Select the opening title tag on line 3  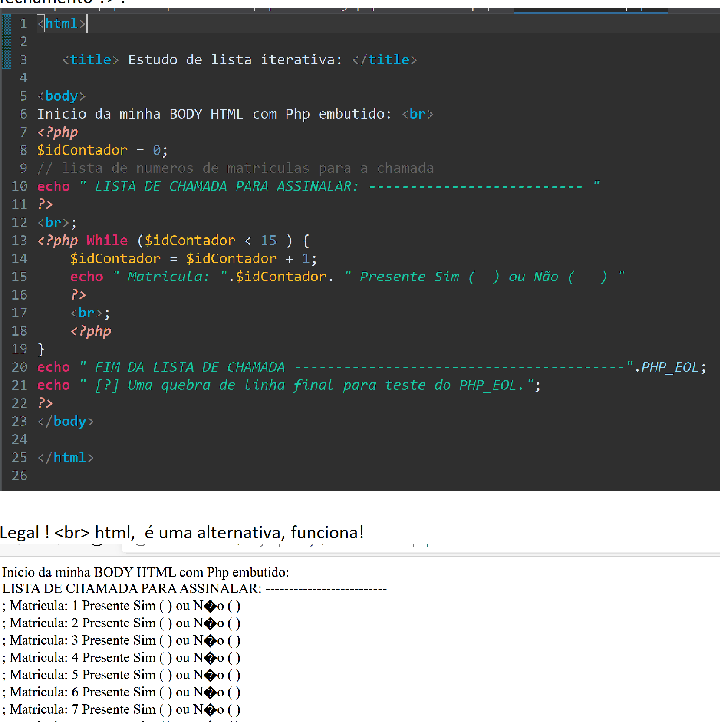(x=91, y=59)
